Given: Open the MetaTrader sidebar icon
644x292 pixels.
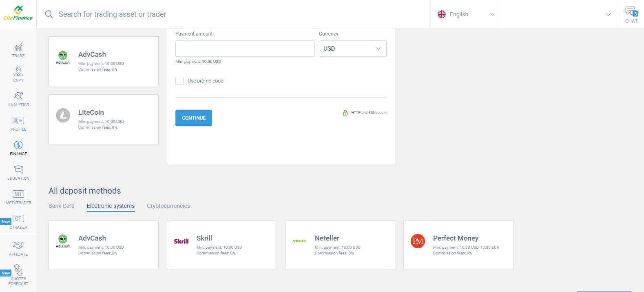Looking at the screenshot, I should (x=18, y=194).
